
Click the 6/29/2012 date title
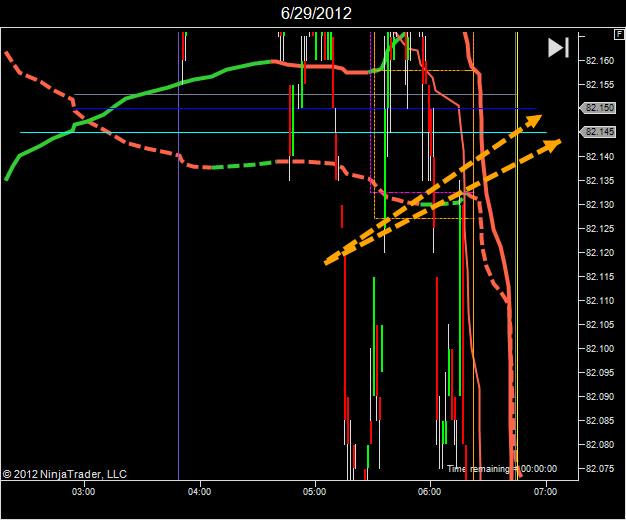(316, 14)
